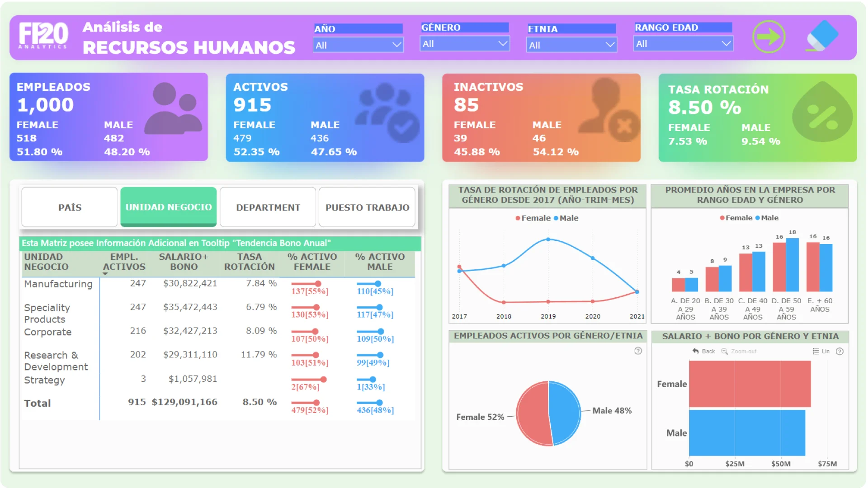Image resolution: width=868 pixels, height=488 pixels.
Task: Switch to the DEPARTMENT tab
Action: point(268,207)
